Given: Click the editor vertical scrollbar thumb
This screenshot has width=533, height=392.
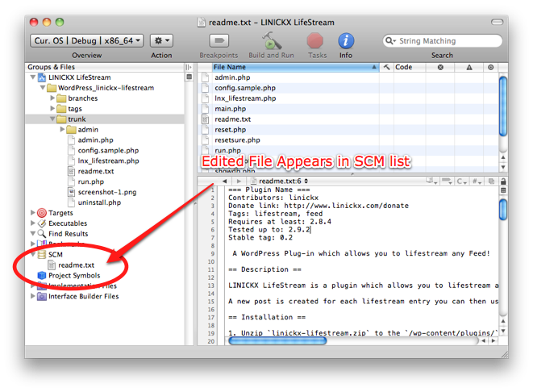Looking at the screenshot, I should 503,210.
